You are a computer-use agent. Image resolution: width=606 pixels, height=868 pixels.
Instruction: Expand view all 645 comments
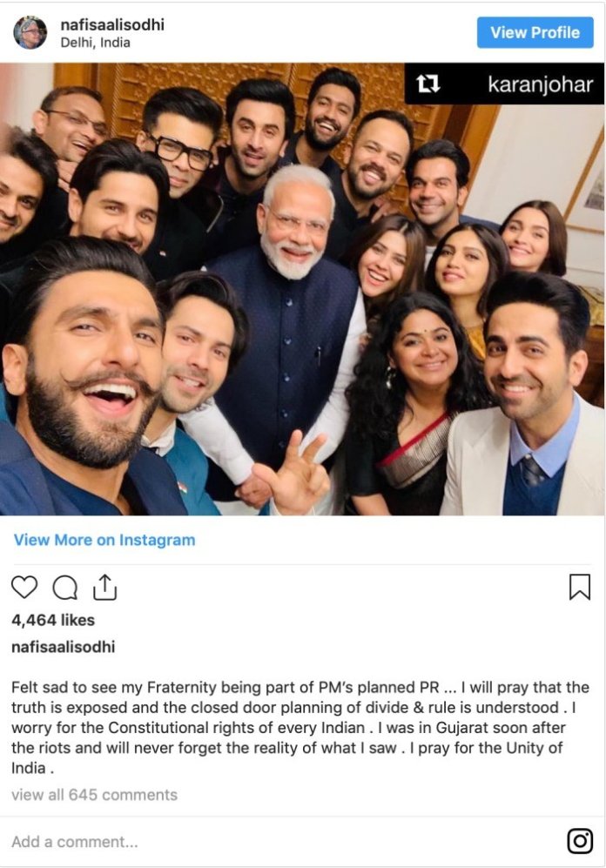94,795
